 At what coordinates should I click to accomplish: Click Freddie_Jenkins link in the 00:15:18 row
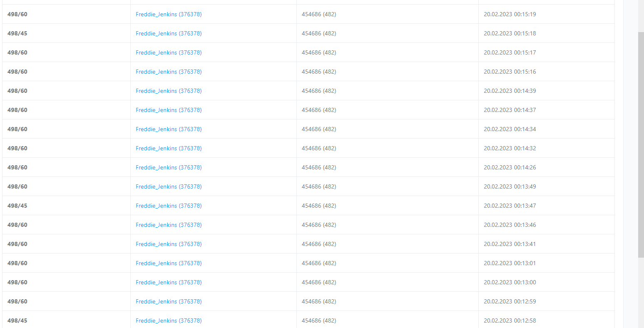[x=169, y=33]
